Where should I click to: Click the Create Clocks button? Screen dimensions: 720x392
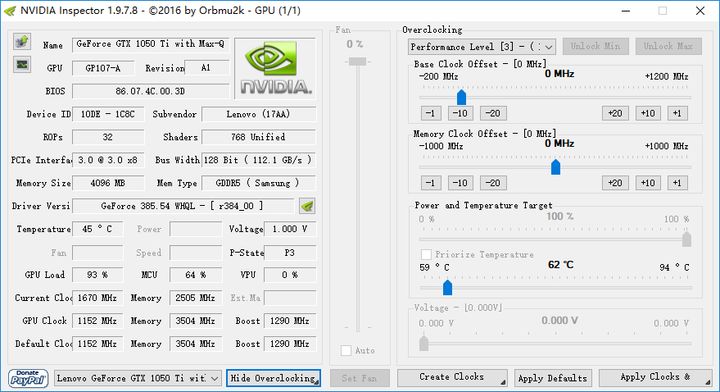[x=452, y=378]
